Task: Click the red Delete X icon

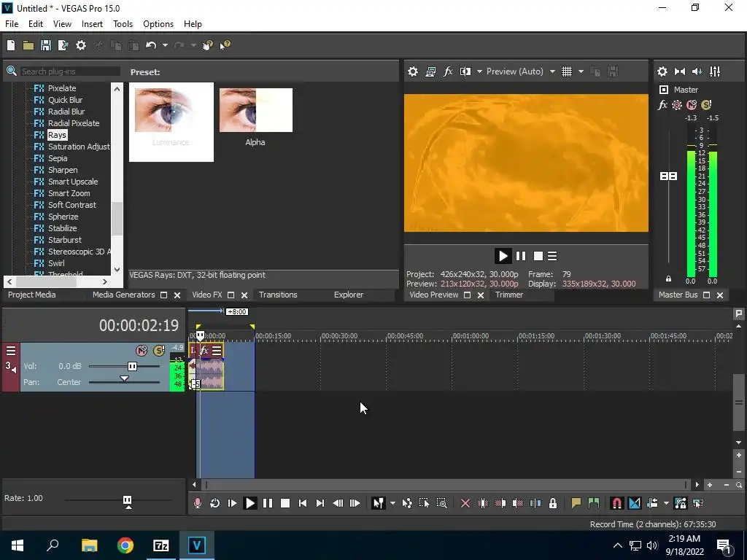Action: (x=465, y=503)
